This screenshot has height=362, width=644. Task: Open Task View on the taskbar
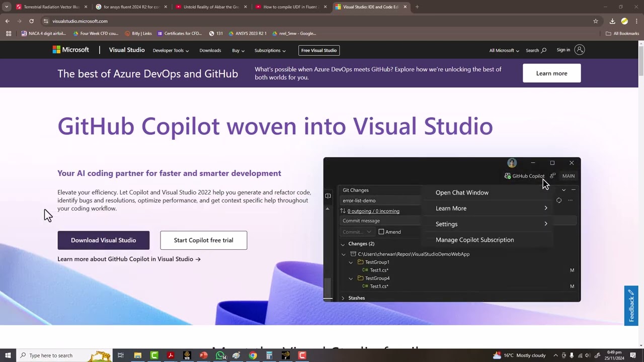[x=121, y=355]
